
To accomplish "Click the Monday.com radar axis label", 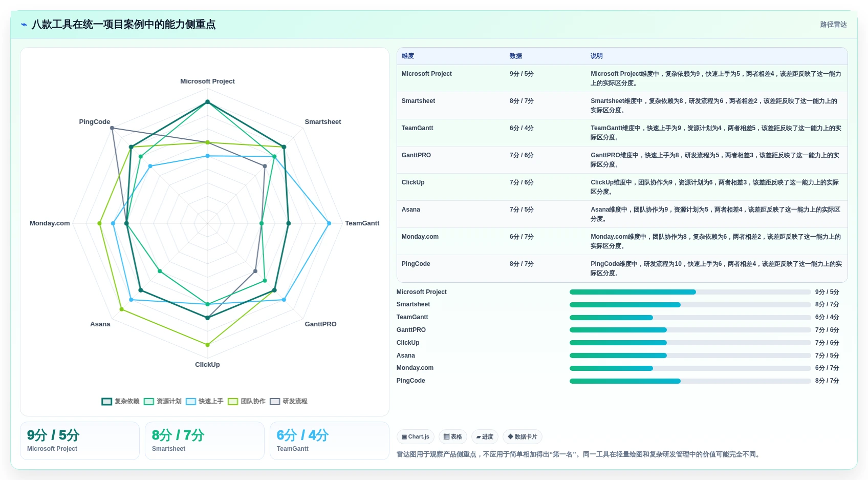I will [x=50, y=223].
